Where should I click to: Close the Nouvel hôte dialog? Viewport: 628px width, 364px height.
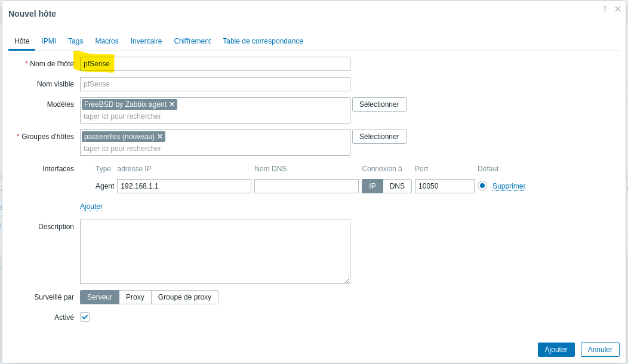click(618, 9)
